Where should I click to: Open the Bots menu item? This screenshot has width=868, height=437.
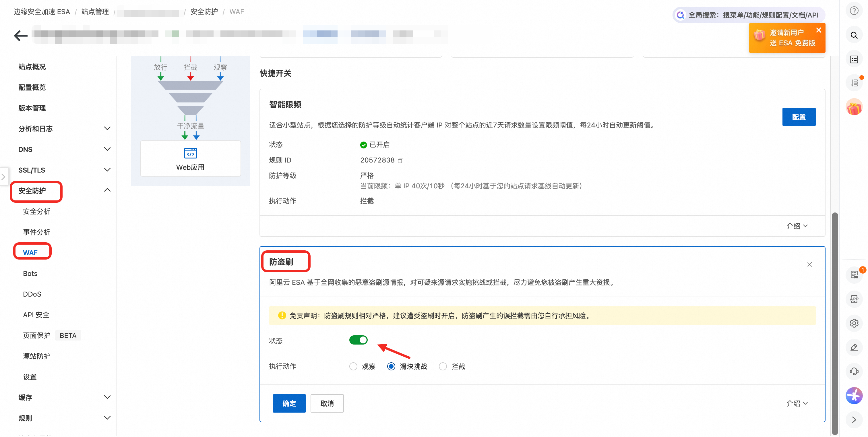pyautogui.click(x=30, y=274)
